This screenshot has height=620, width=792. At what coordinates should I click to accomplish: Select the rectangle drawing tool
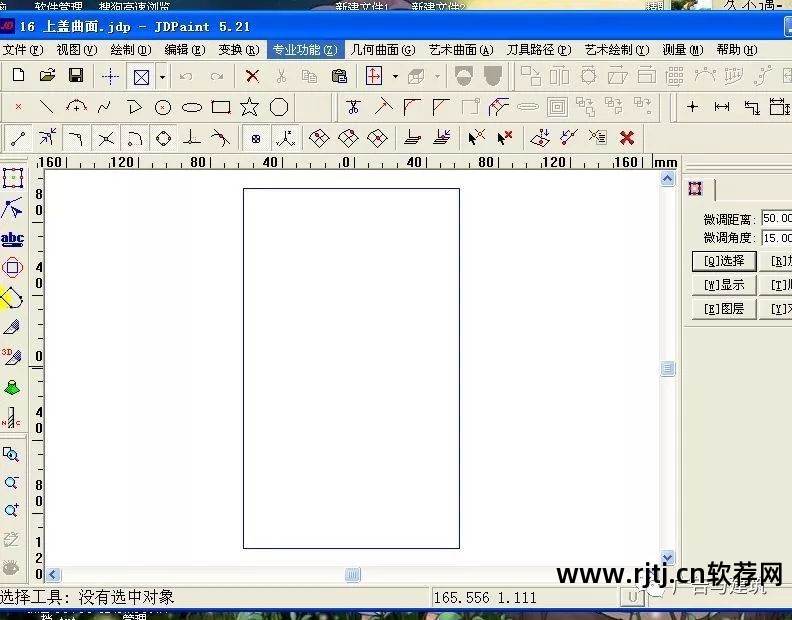pyautogui.click(x=221, y=107)
